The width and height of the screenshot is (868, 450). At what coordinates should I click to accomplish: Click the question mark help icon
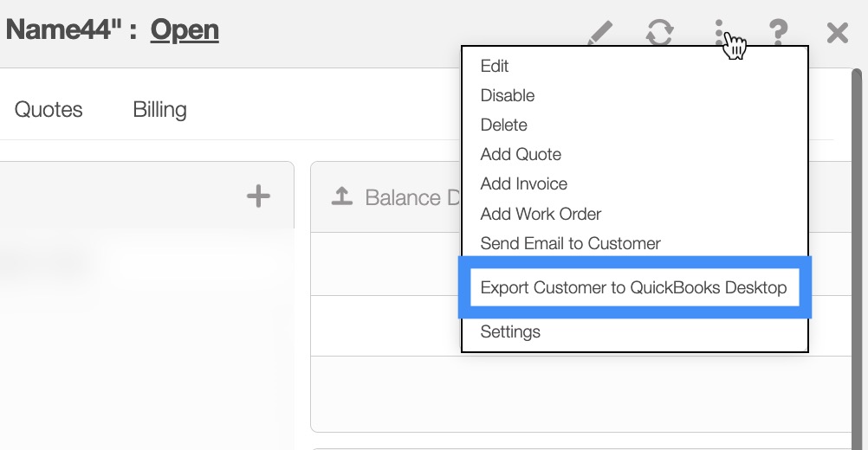coord(779,34)
